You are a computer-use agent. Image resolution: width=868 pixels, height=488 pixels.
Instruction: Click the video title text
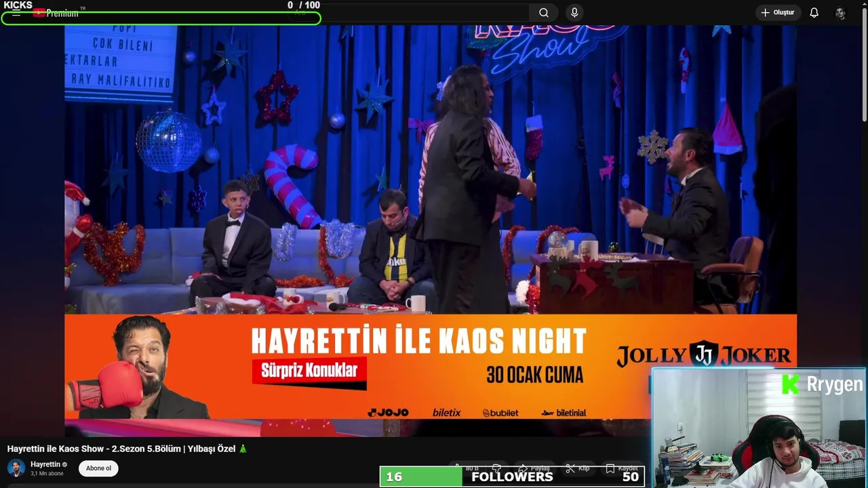pyautogui.click(x=127, y=449)
